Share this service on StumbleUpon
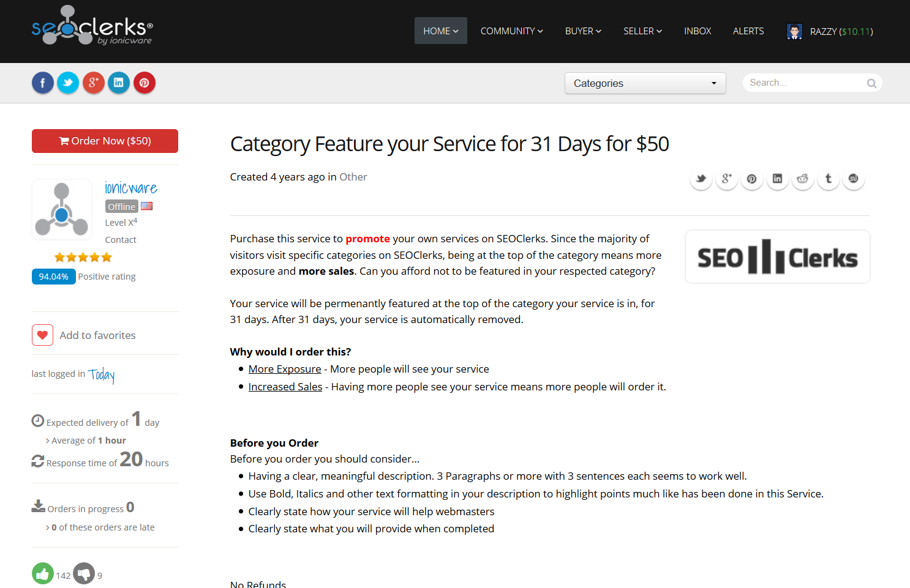 (x=854, y=179)
